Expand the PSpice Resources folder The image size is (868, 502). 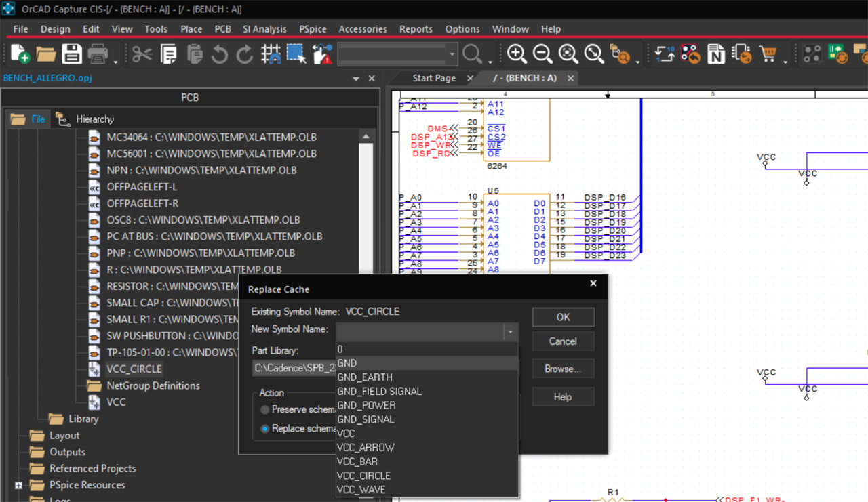[x=19, y=485]
